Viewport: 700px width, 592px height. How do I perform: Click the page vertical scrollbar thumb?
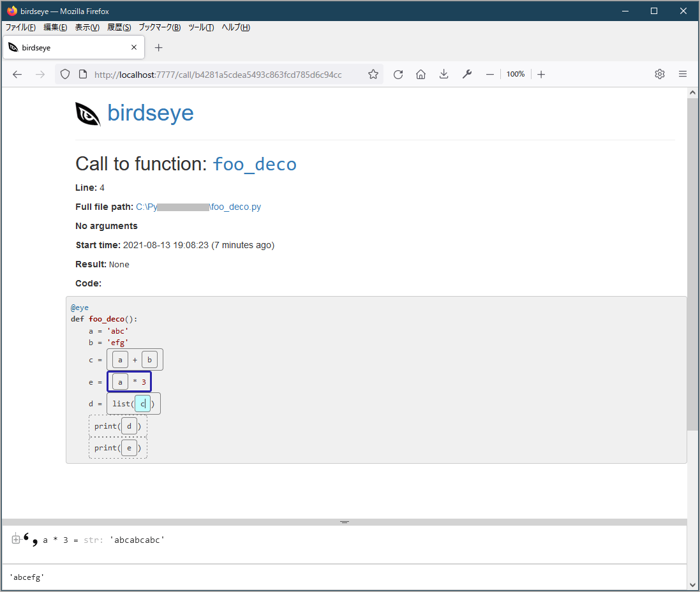[x=692, y=264]
